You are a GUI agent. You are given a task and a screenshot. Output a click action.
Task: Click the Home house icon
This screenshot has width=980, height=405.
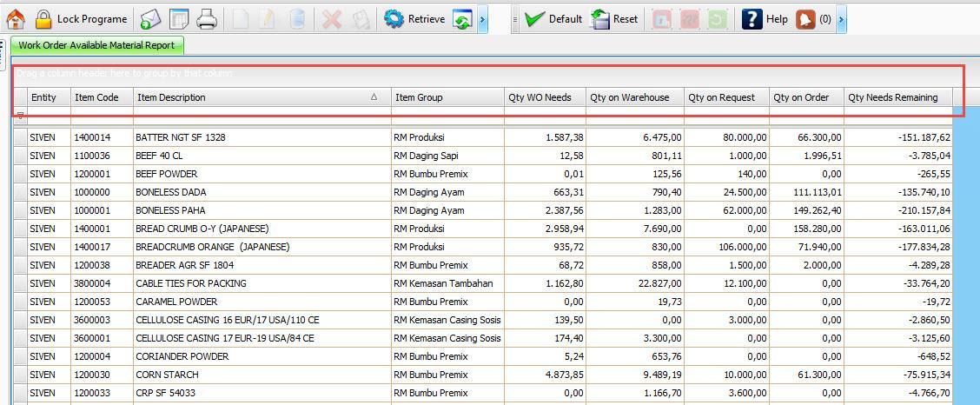pos(16,19)
